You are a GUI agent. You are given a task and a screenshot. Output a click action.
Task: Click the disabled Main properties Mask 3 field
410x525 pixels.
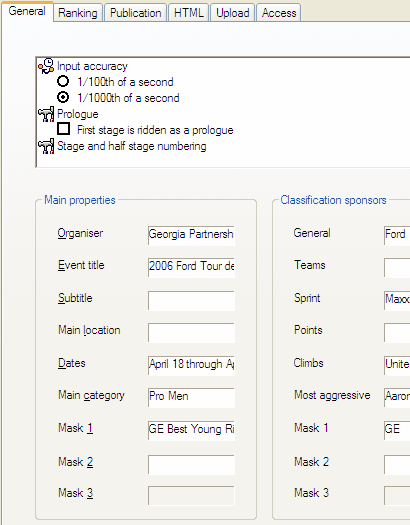[x=191, y=496]
